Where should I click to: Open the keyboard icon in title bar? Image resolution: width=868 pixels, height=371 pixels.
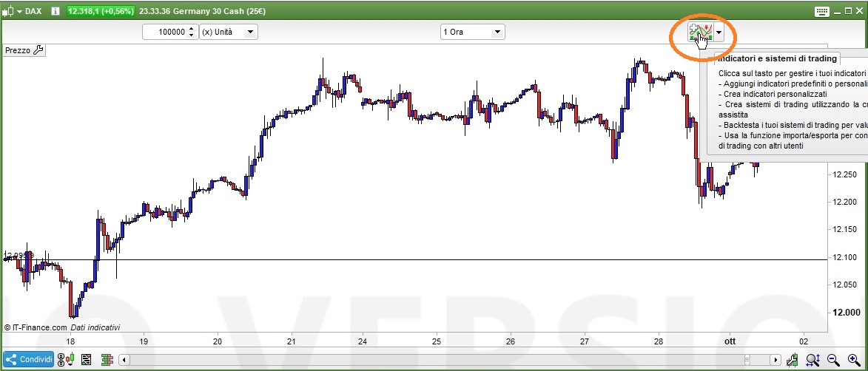pyautogui.click(x=822, y=11)
